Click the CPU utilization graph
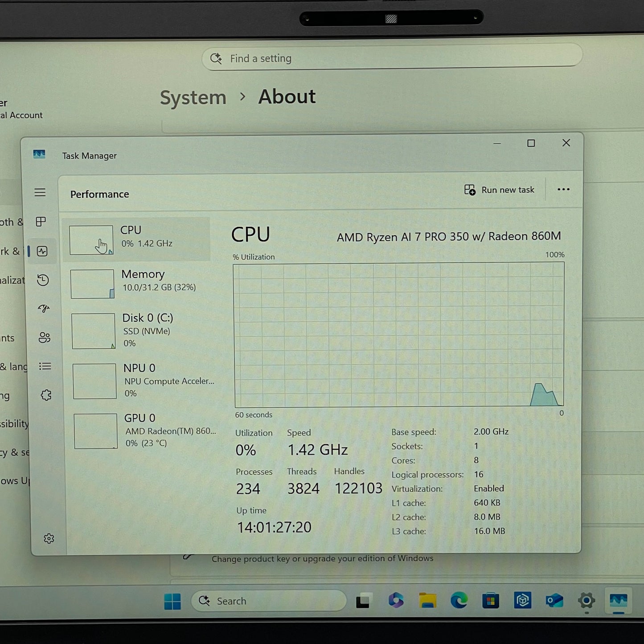 coord(399,334)
